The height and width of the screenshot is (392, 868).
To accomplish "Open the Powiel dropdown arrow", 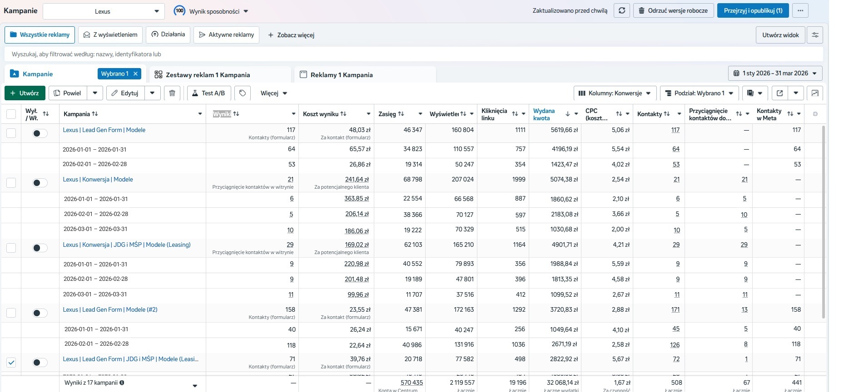I will pos(95,93).
